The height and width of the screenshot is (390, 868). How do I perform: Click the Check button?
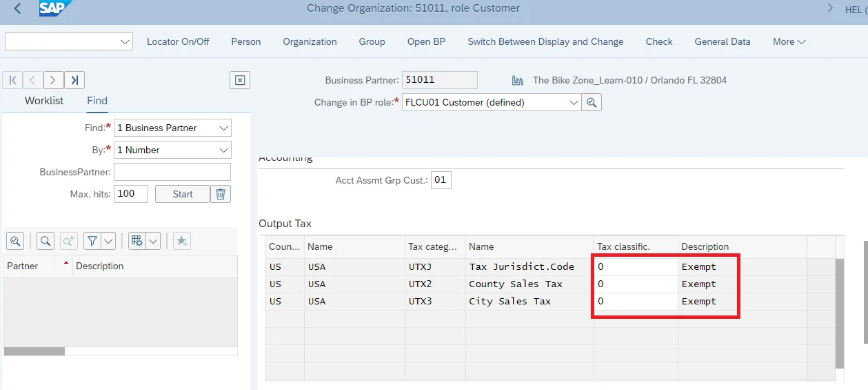659,41
